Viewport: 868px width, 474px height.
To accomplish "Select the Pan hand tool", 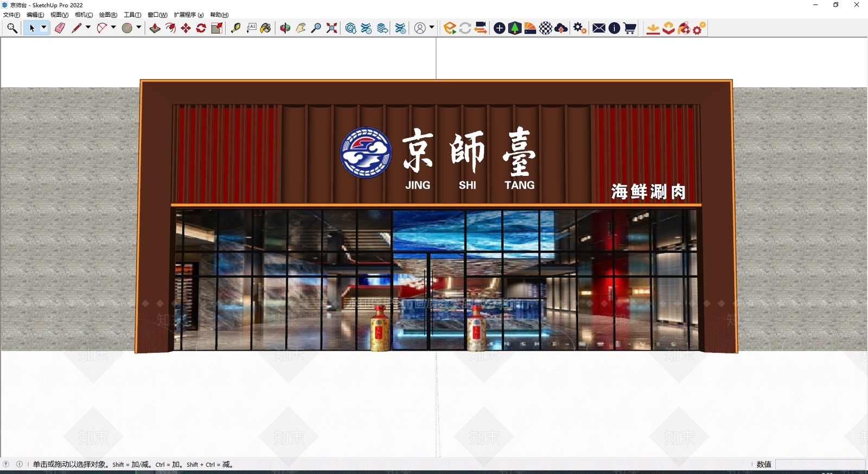I will click(301, 28).
